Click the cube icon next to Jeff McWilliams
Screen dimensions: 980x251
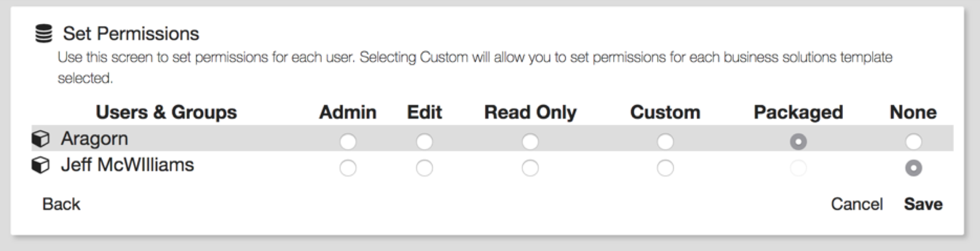coord(41,166)
